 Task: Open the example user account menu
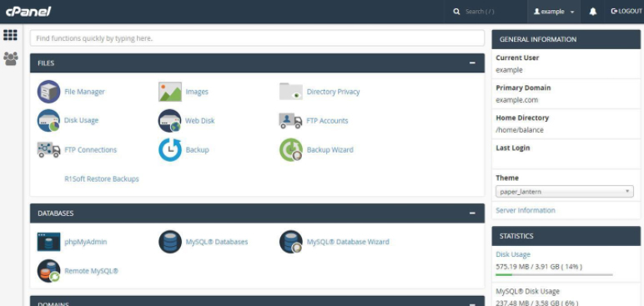pos(554,12)
